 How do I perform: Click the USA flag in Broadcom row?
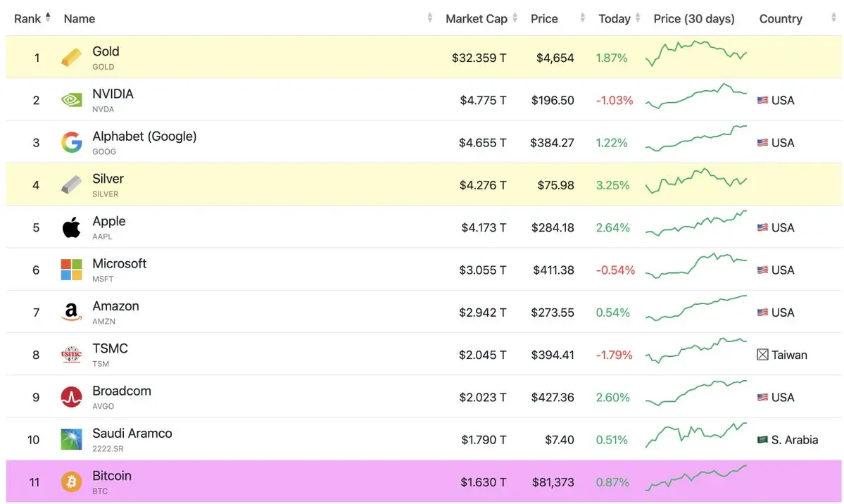click(x=762, y=398)
